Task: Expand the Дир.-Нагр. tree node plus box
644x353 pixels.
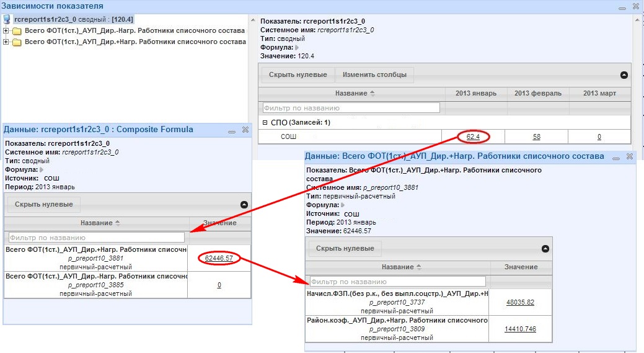Action: point(6,31)
